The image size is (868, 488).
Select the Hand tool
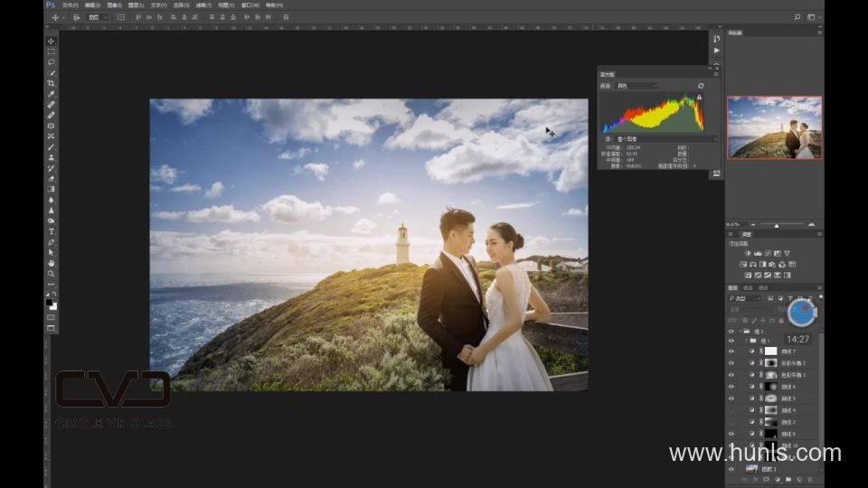tap(51, 263)
